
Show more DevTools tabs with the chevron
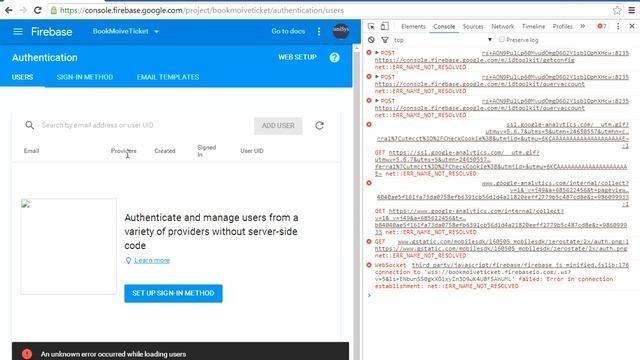point(582,26)
